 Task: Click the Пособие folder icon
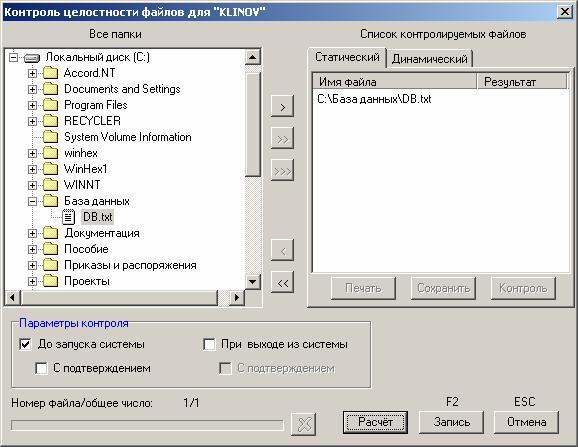point(51,249)
